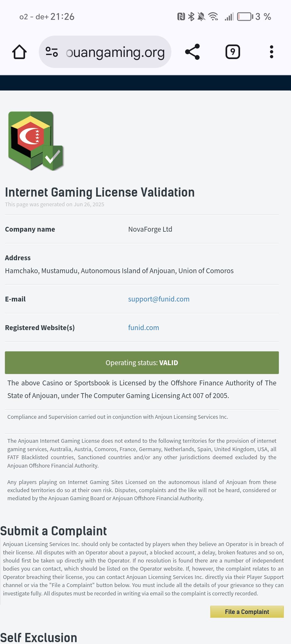
Task: Open the tab switcher showing 9 tabs
Action: (x=233, y=52)
